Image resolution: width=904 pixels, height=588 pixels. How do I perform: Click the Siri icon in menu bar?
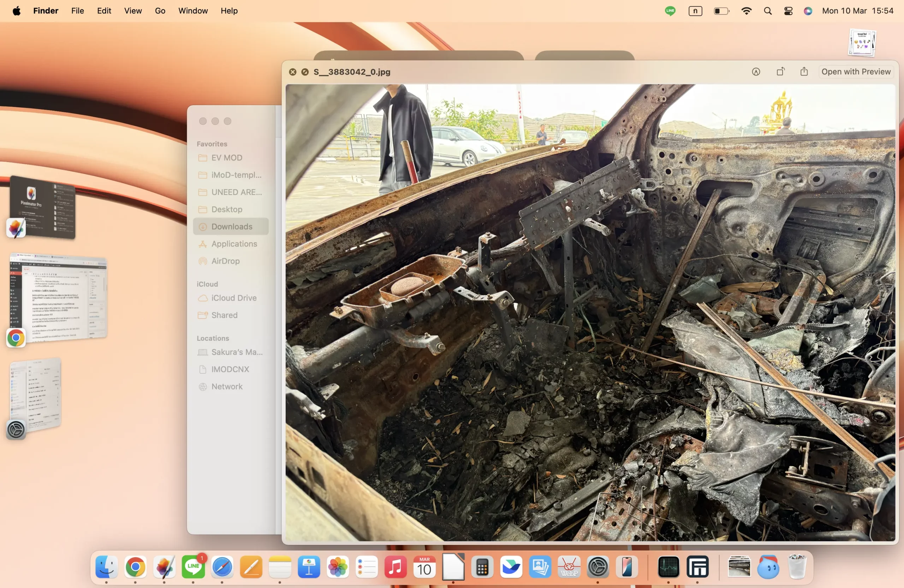click(808, 11)
